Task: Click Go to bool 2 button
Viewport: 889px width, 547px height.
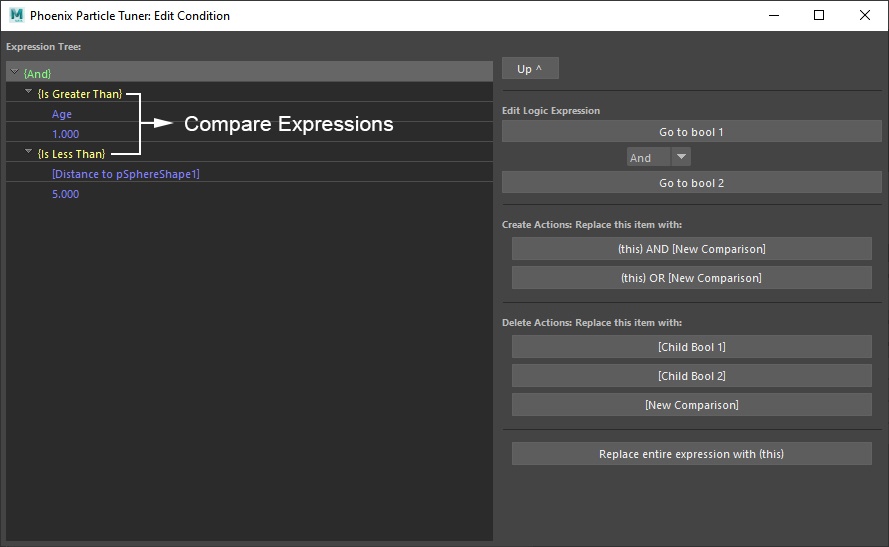Action: click(692, 183)
